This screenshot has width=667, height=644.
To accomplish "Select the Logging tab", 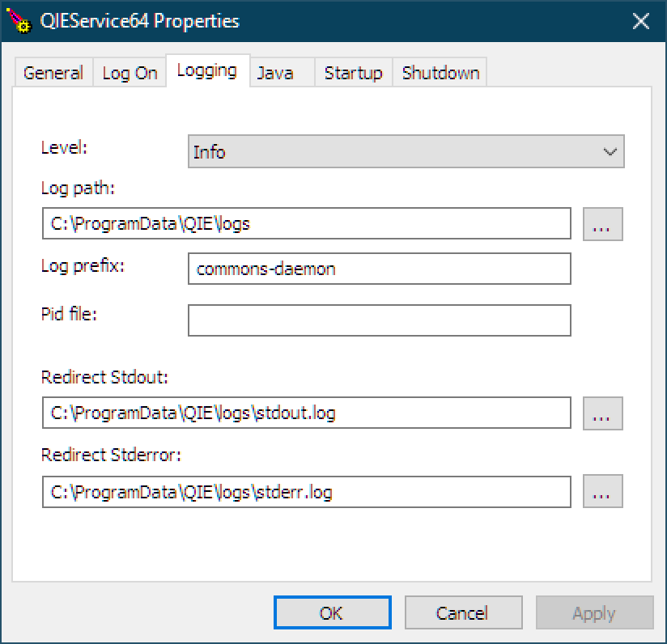I will click(x=207, y=70).
